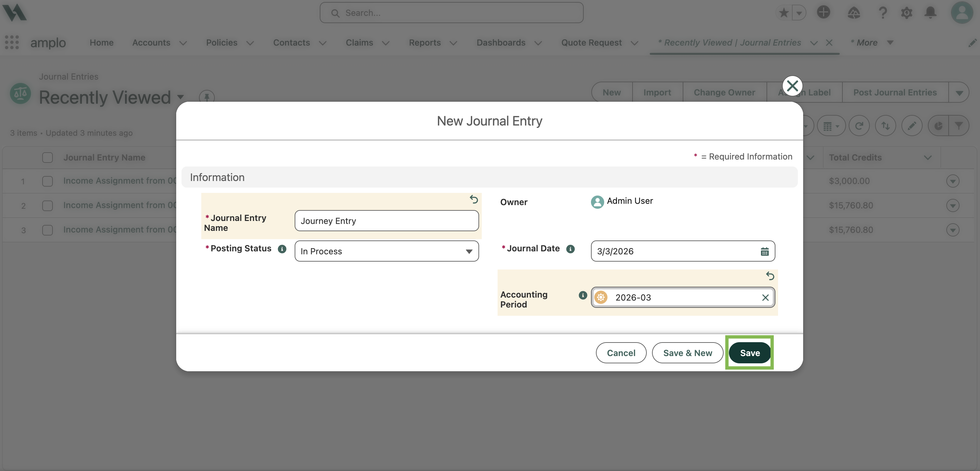Image resolution: width=980 pixels, height=471 pixels.
Task: Show Posting Status info tooltip
Action: [282, 249]
